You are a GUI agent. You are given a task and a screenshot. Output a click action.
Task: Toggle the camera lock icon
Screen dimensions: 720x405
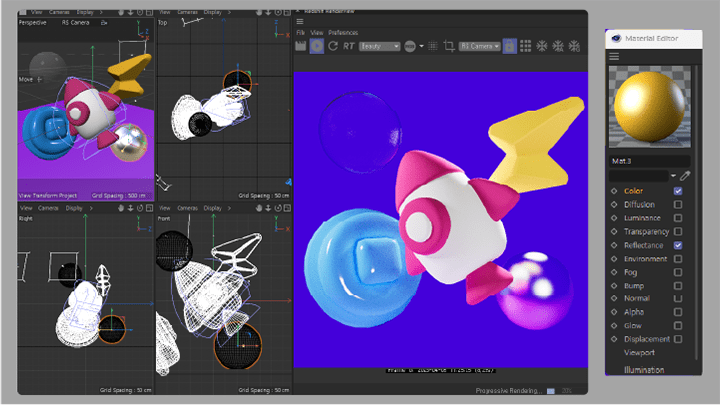click(509, 46)
